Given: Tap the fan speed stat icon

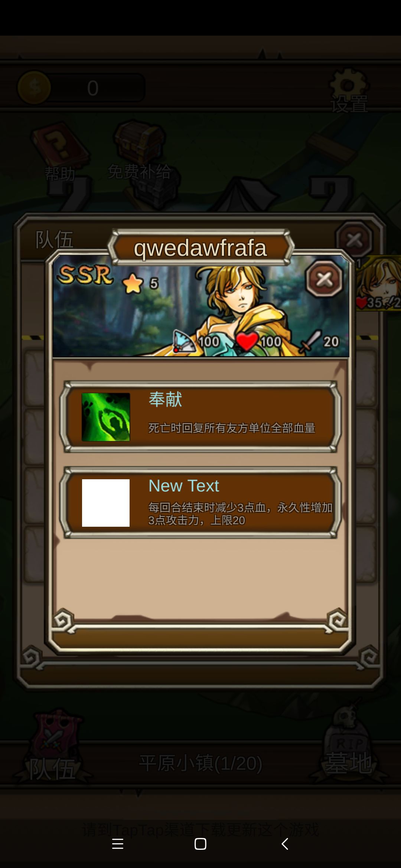Looking at the screenshot, I should [x=184, y=341].
